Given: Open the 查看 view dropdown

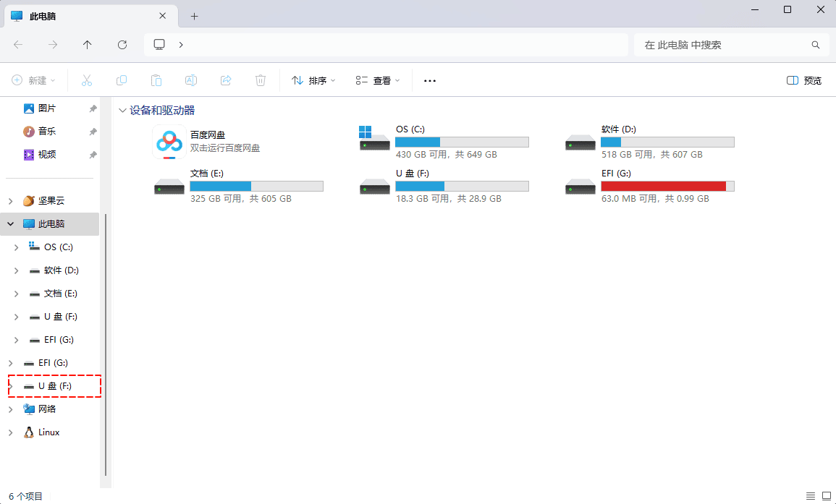Looking at the screenshot, I should pyautogui.click(x=377, y=80).
